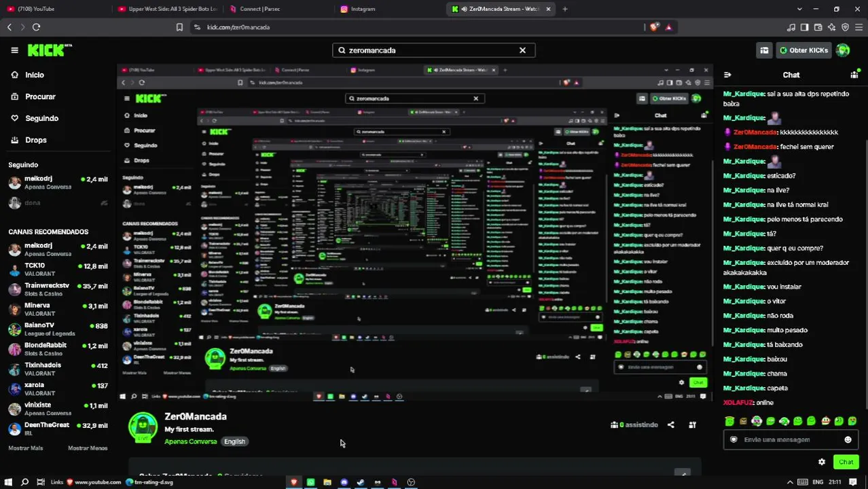The height and width of the screenshot is (489, 868).
Task: Open a new browser tab
Action: pyautogui.click(x=565, y=9)
